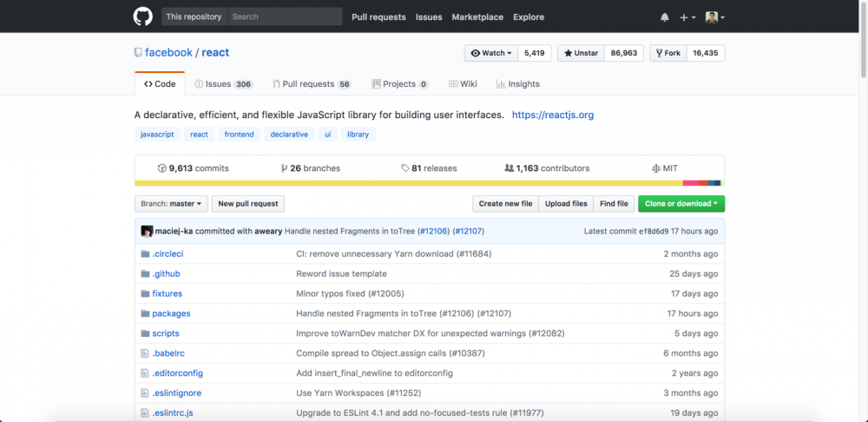
Task: Open the GitHub Octocat logo home
Action: [x=143, y=16]
